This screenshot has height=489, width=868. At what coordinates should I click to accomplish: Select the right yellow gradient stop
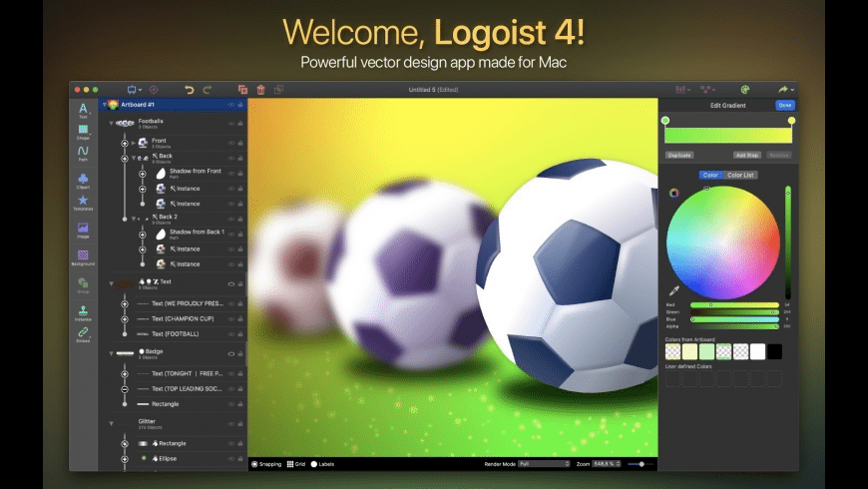tap(791, 120)
